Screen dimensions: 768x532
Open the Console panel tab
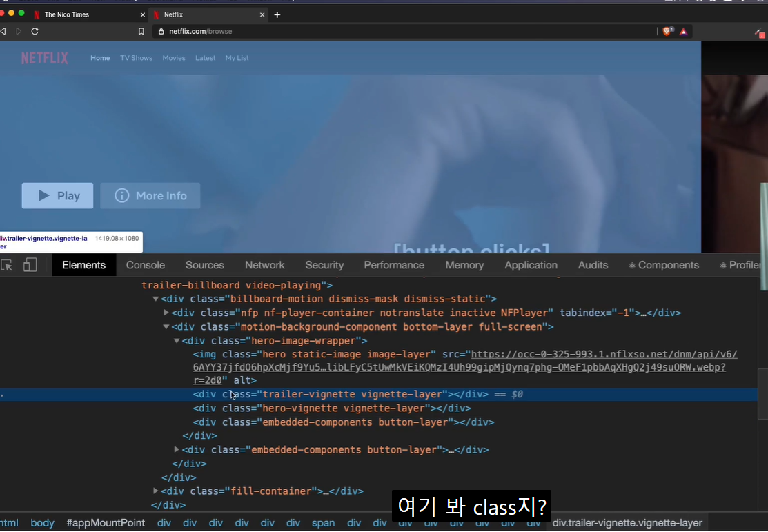point(146,265)
